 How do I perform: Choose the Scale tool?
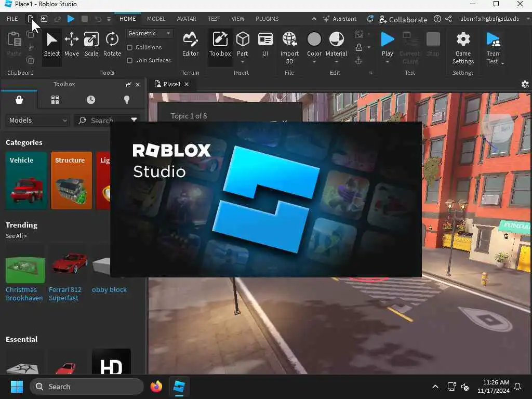pyautogui.click(x=91, y=45)
